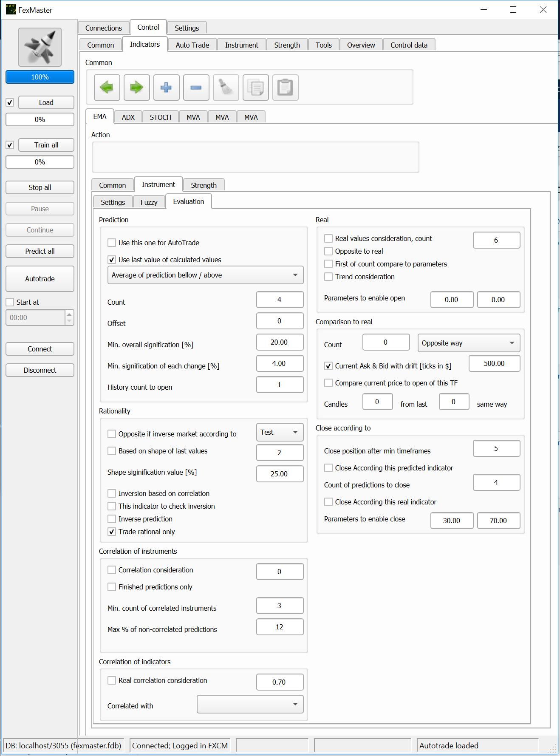Click the clipboard paste icon
The height and width of the screenshot is (756, 560).
point(285,88)
